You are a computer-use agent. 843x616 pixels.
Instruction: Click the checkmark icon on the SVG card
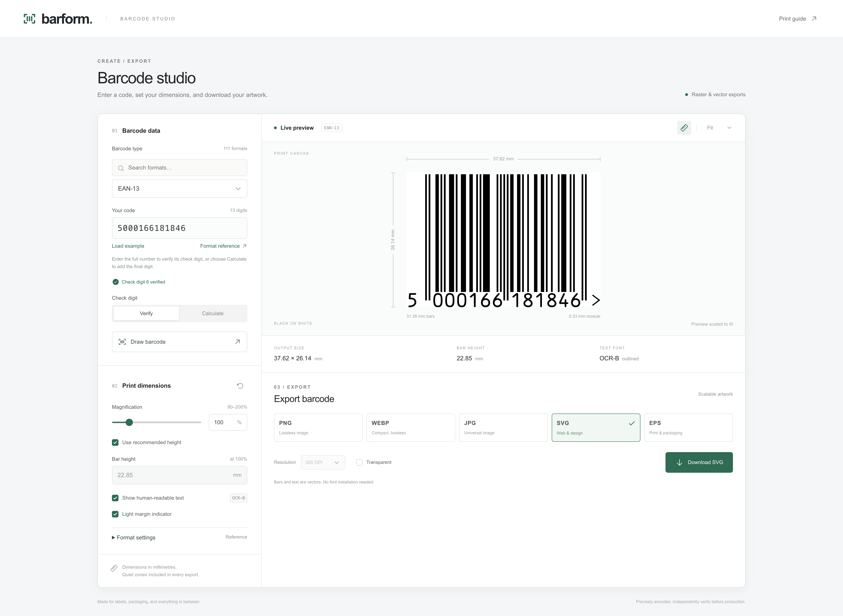pyautogui.click(x=632, y=423)
